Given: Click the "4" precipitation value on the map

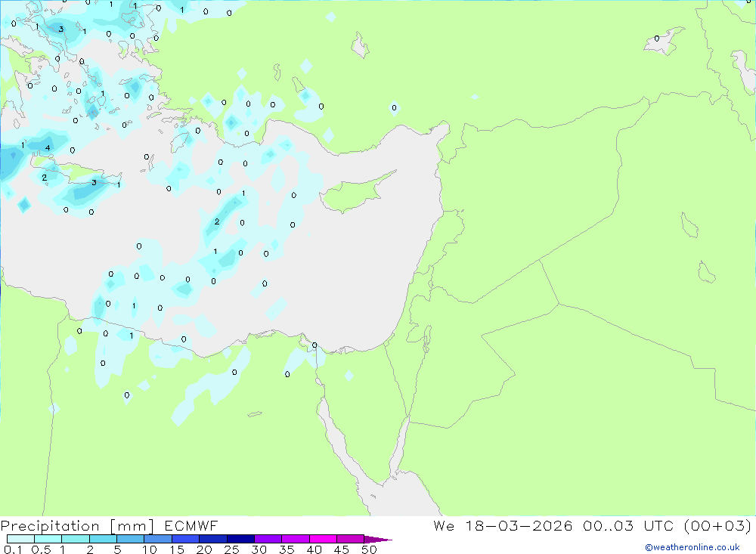Looking at the screenshot, I should (47, 147).
